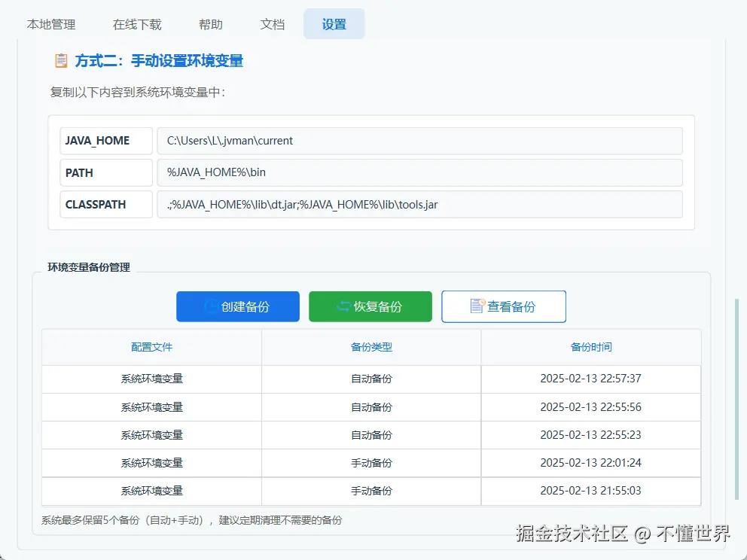The height and width of the screenshot is (560, 747).
Task: Go to the 文档 tab
Action: click(273, 24)
